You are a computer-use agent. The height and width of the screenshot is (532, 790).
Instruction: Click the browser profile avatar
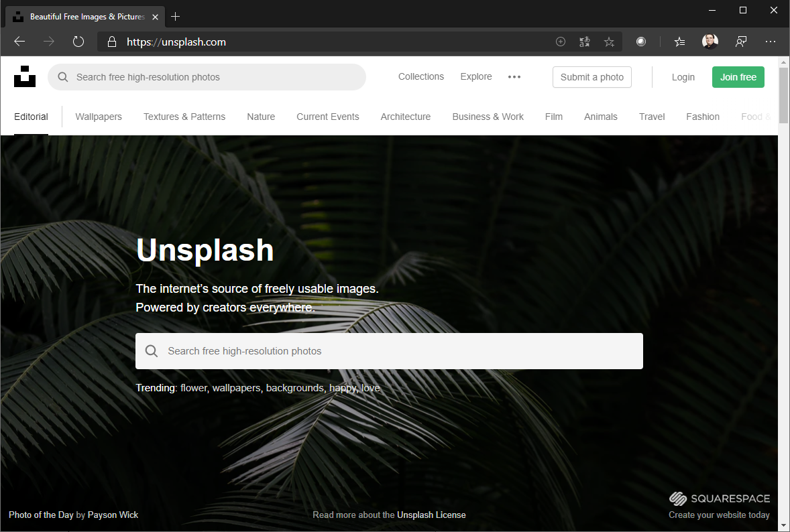[710, 42]
